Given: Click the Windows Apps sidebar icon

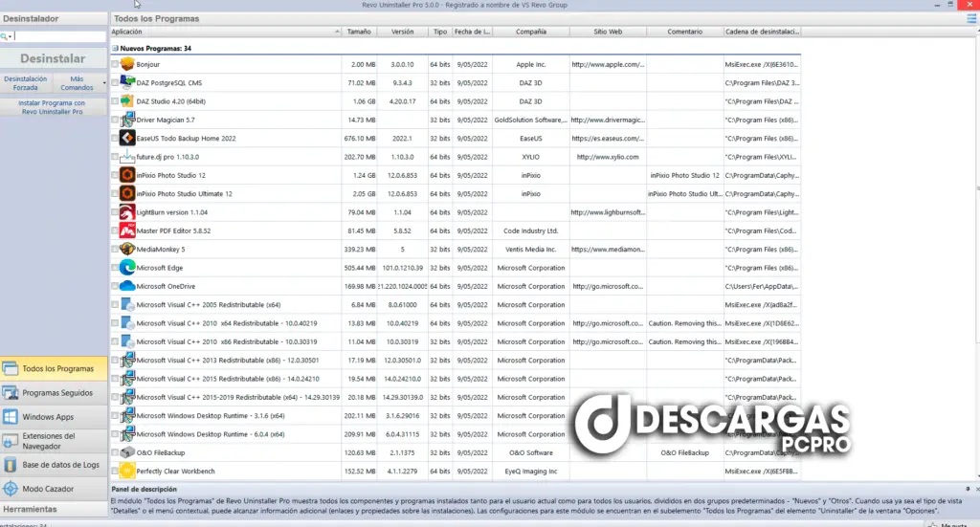Looking at the screenshot, I should pos(11,416).
